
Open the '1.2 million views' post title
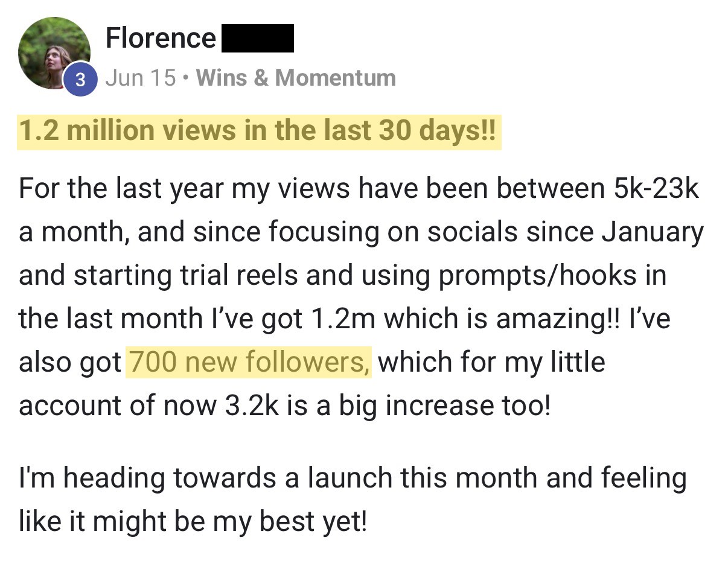click(x=259, y=131)
